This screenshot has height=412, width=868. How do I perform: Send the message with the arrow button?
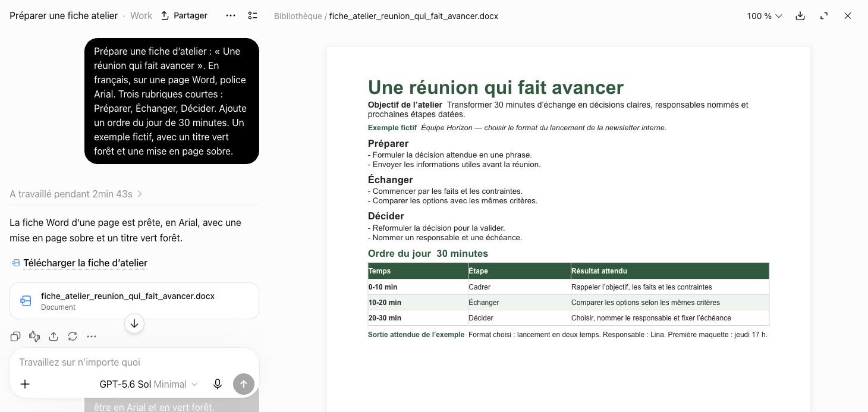(244, 384)
